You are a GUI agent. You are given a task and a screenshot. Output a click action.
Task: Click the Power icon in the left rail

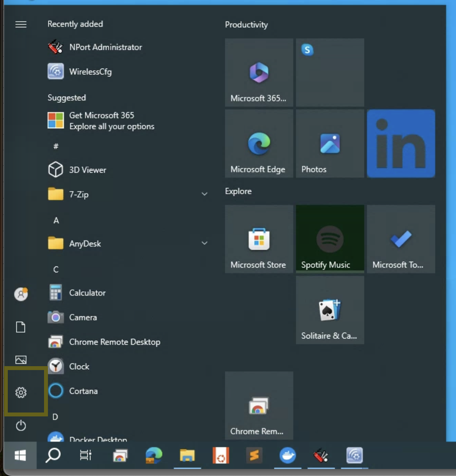point(21,425)
